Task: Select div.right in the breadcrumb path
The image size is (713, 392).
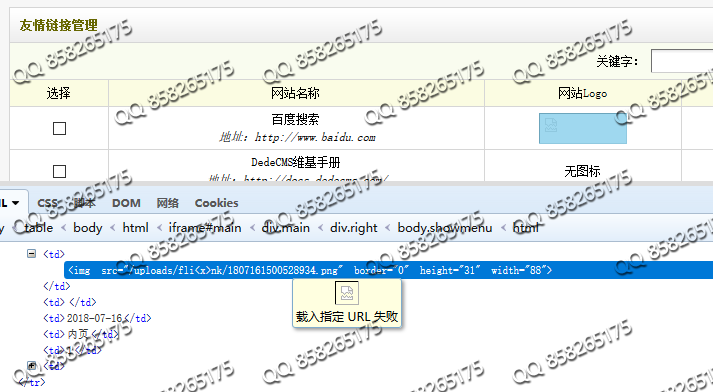Action: pos(353,227)
